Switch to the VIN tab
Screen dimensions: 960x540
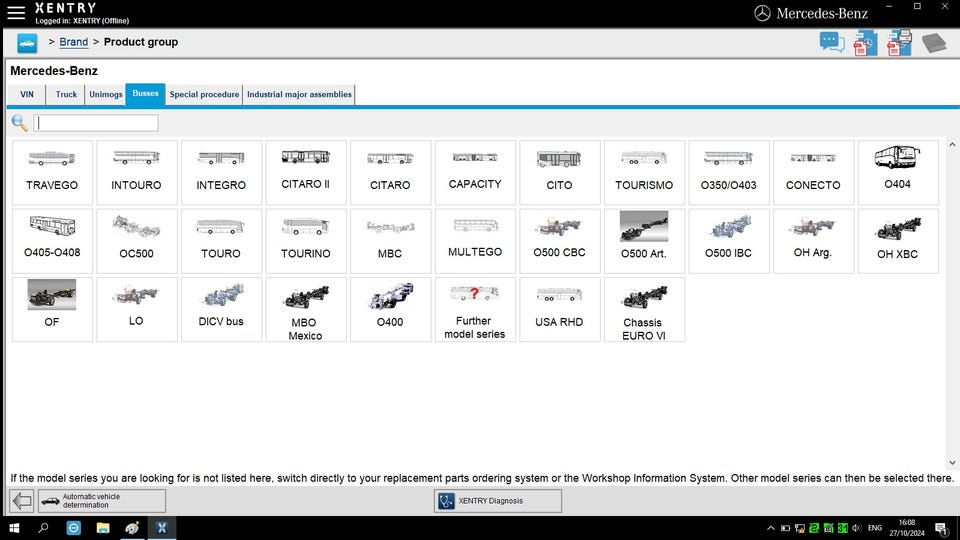point(27,94)
